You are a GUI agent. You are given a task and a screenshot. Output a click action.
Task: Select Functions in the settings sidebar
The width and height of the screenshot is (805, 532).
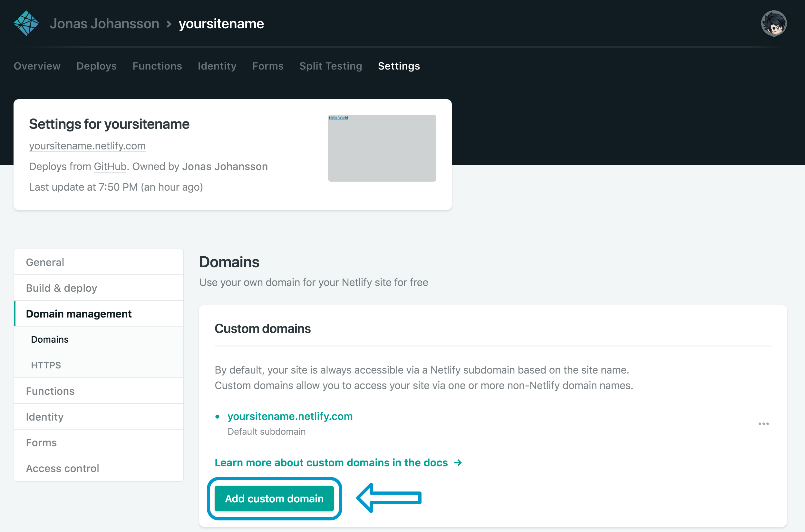click(99, 391)
